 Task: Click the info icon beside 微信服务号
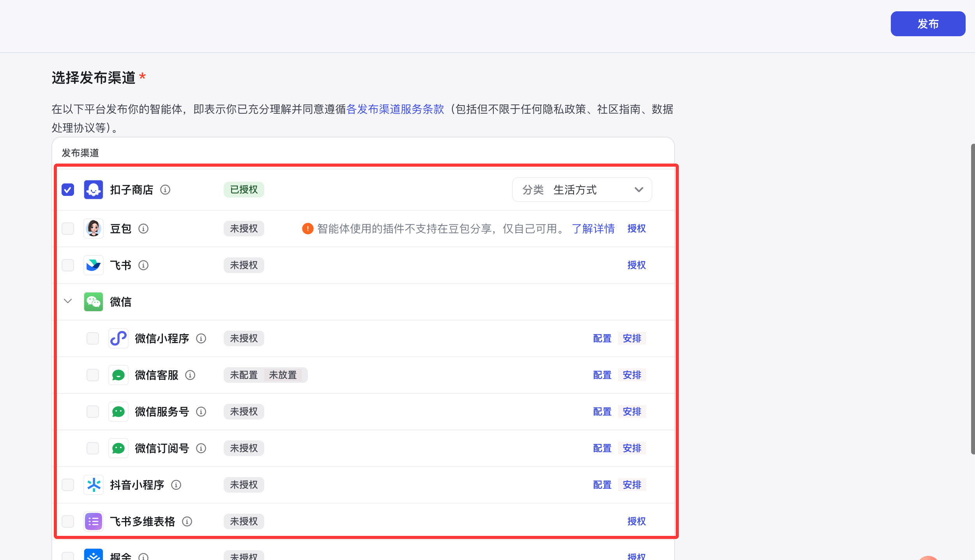pyautogui.click(x=201, y=412)
